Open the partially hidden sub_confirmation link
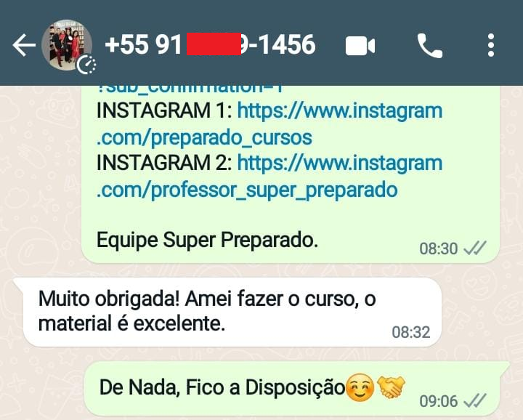523x420 pixels. coord(190,89)
